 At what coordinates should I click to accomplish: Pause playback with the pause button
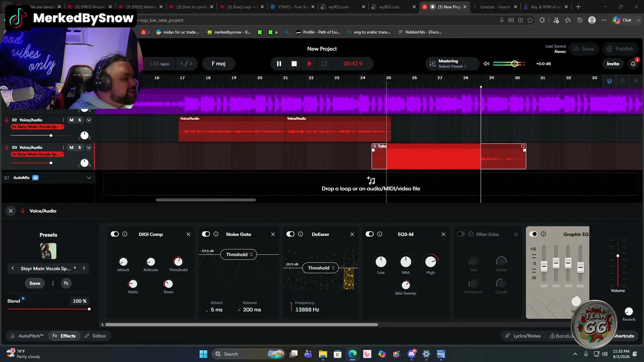(x=279, y=64)
